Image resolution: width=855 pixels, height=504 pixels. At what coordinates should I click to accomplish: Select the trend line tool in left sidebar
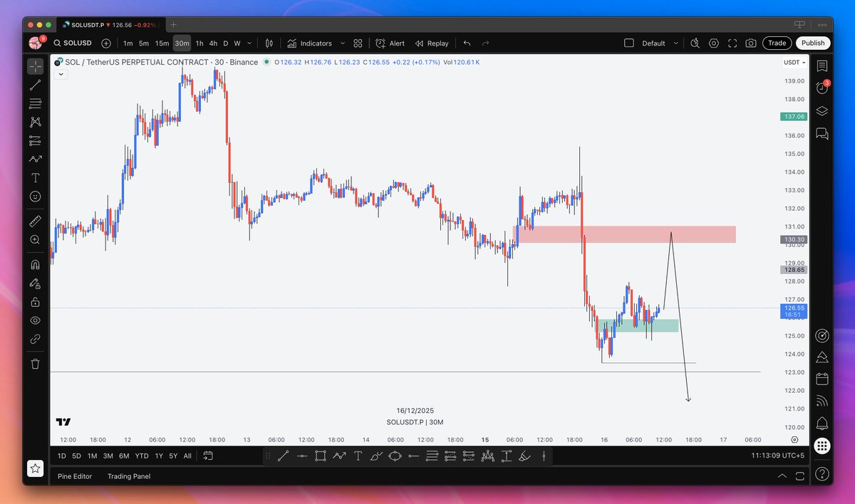pyautogui.click(x=36, y=85)
